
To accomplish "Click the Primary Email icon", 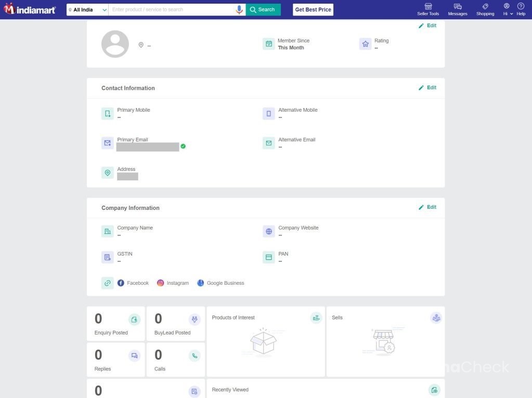I will pyautogui.click(x=108, y=143).
